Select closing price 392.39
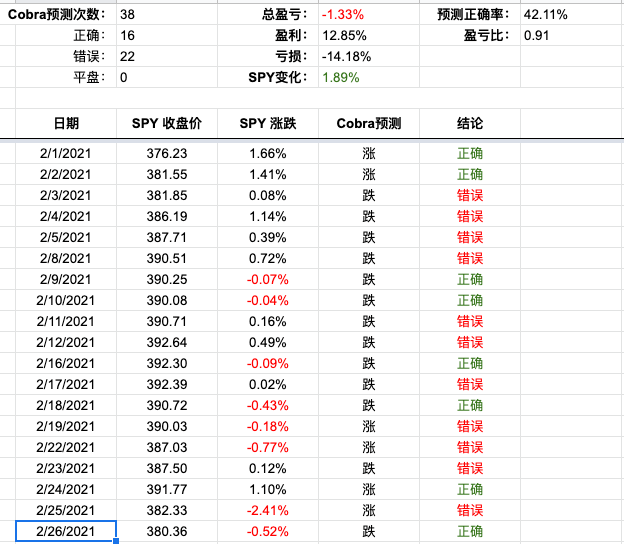The width and height of the screenshot is (624, 544). tap(167, 384)
